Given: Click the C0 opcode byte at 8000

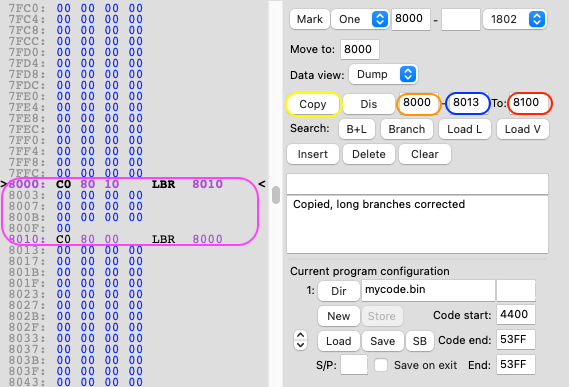Looking at the screenshot, I should [x=64, y=184].
